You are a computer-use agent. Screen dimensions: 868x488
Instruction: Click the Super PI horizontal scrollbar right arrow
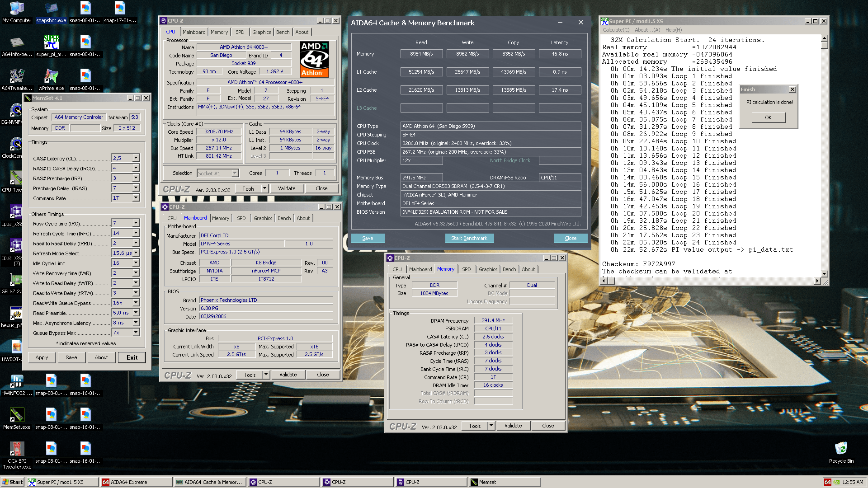(x=817, y=281)
